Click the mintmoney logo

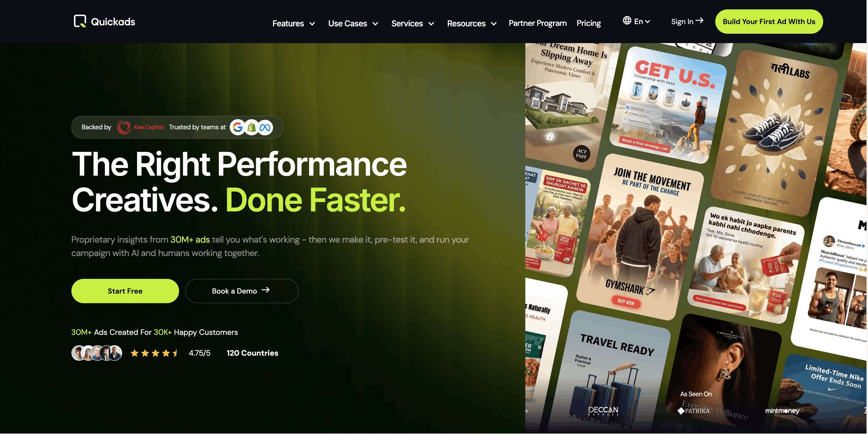point(782,411)
